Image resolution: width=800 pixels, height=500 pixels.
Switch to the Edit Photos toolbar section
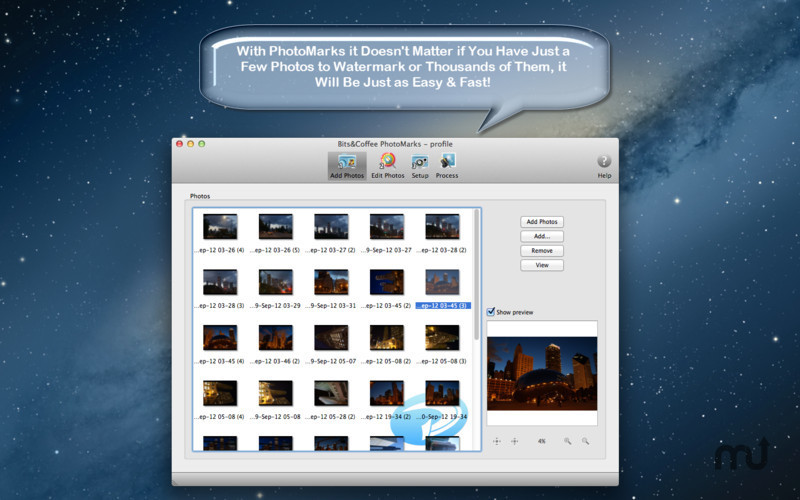388,166
